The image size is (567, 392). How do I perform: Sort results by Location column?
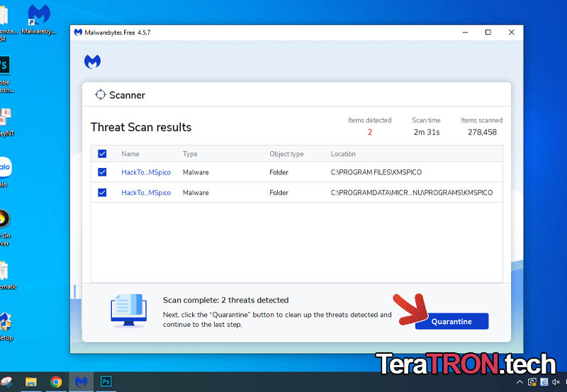tap(343, 154)
